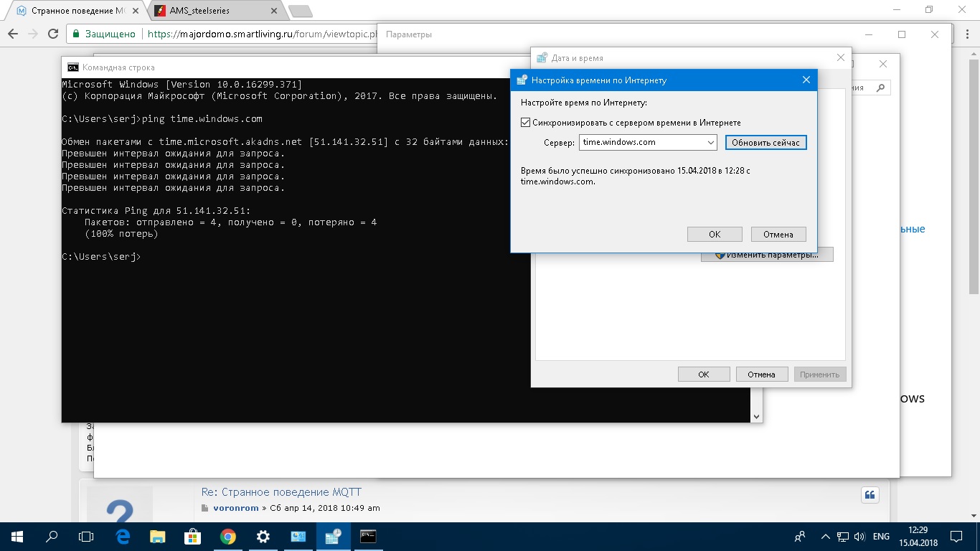Open the voronrom author profile link
This screenshot has height=551, width=980.
[x=237, y=508]
